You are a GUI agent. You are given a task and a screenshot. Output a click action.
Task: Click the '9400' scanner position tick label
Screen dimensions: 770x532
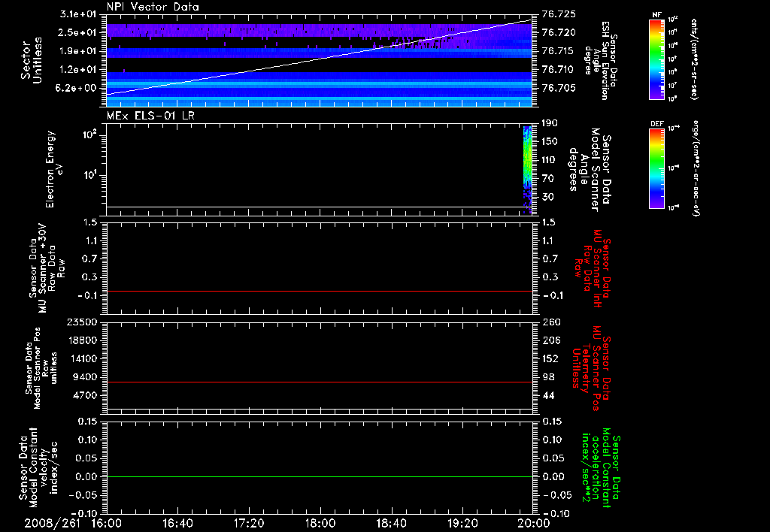coord(85,377)
